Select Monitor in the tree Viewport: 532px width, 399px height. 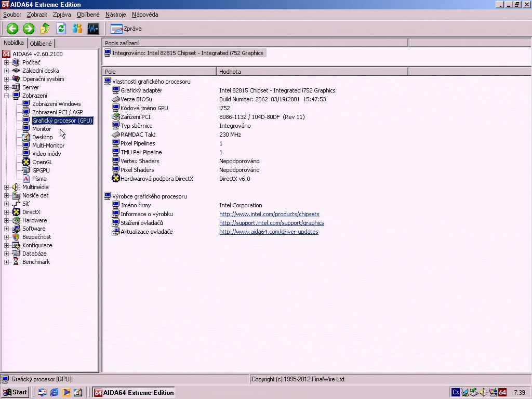point(42,129)
